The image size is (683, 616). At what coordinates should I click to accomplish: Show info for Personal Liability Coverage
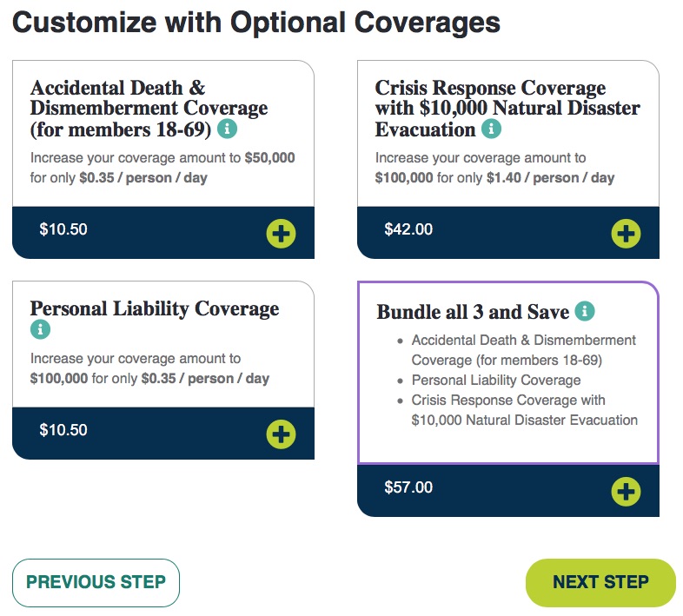pyautogui.click(x=40, y=329)
